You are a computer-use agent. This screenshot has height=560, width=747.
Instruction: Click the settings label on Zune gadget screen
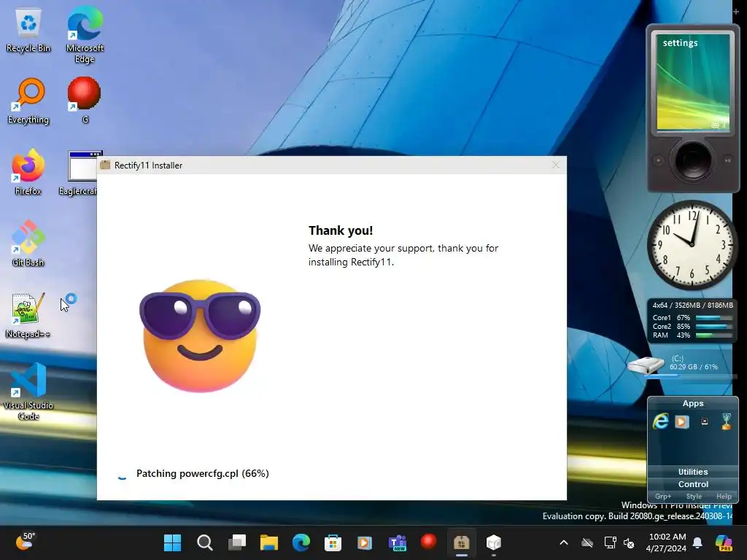(681, 43)
